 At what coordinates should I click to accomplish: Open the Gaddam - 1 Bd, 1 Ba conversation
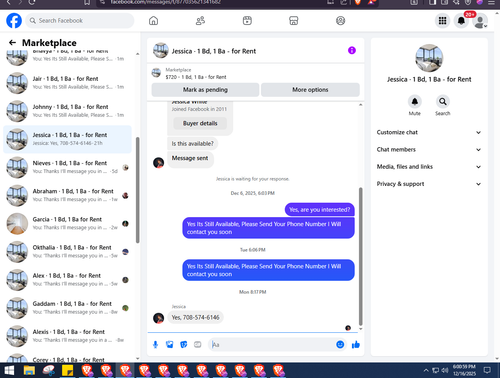(x=67, y=308)
